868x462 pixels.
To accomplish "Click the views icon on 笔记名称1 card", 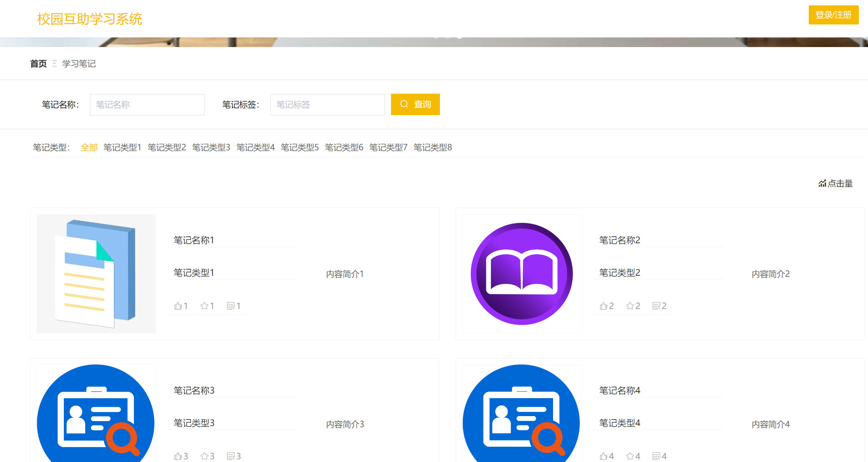I will (231, 306).
